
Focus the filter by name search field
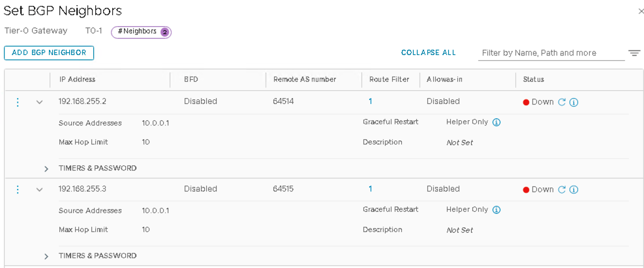click(550, 53)
